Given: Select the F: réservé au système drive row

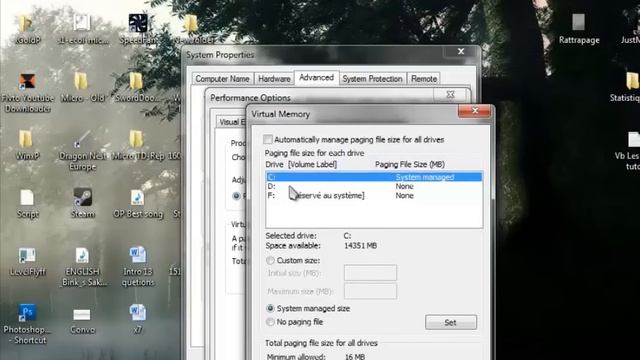Looking at the screenshot, I should (x=374, y=196).
